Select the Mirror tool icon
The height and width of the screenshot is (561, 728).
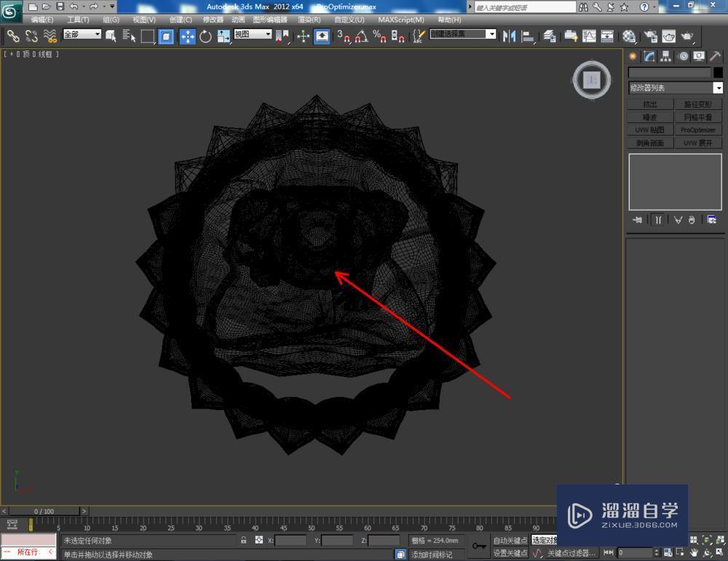(x=509, y=36)
